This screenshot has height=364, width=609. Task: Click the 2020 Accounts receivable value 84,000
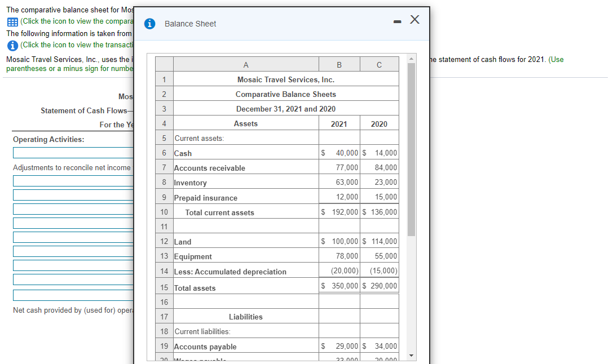coord(386,167)
